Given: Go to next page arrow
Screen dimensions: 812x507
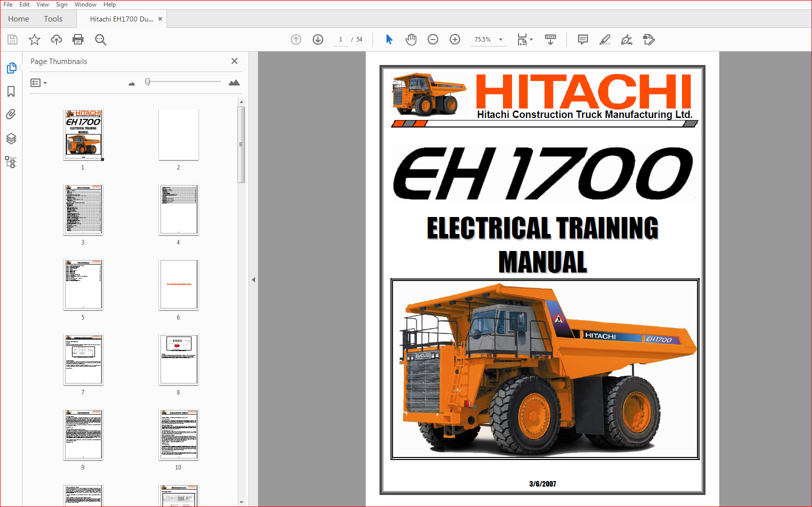Looking at the screenshot, I should [x=318, y=39].
